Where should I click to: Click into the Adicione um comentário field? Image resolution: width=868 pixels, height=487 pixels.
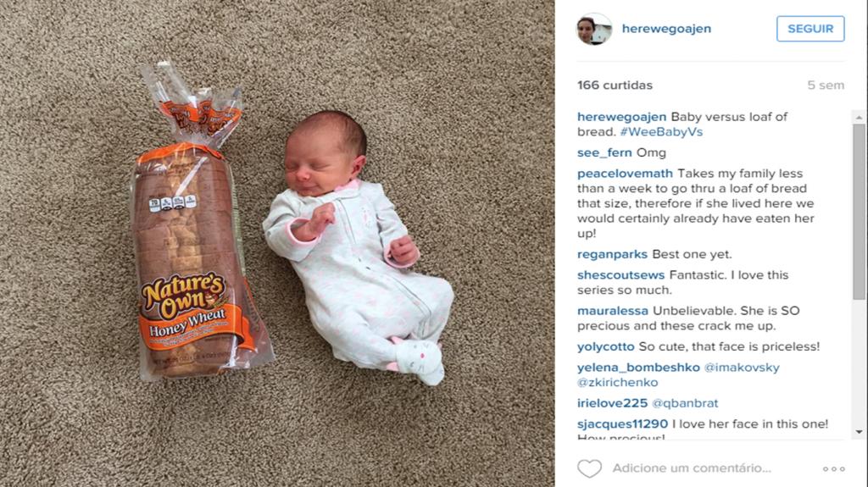coord(692,468)
